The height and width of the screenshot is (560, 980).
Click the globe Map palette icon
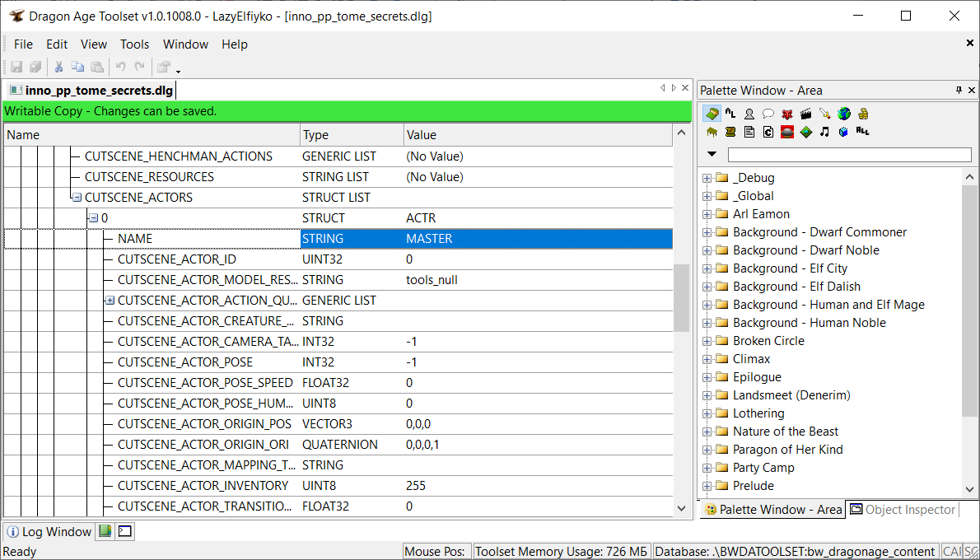pyautogui.click(x=844, y=114)
